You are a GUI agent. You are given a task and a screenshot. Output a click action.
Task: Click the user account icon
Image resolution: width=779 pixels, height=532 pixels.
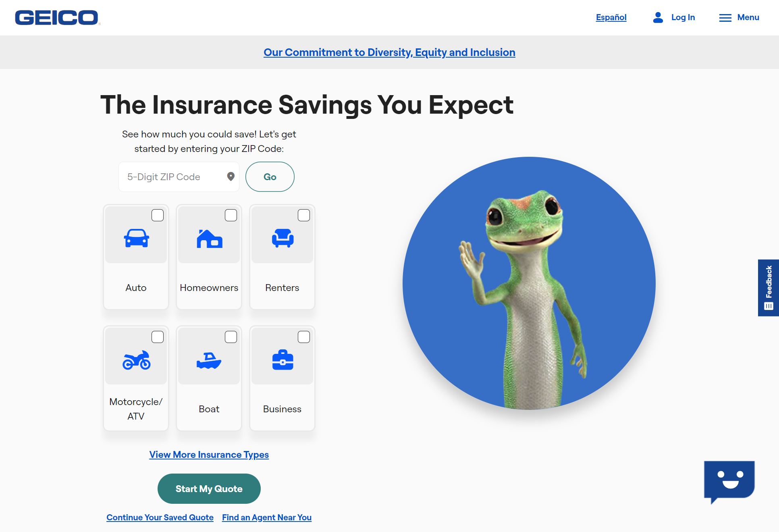point(657,17)
